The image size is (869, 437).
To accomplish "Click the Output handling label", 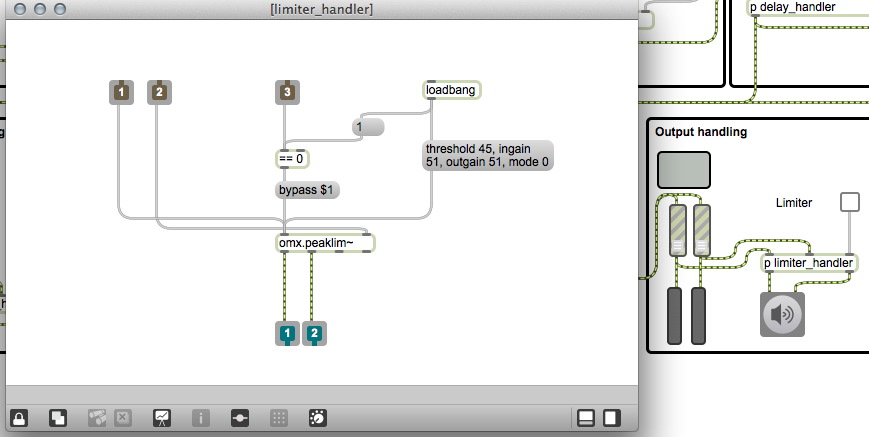I will [x=701, y=132].
